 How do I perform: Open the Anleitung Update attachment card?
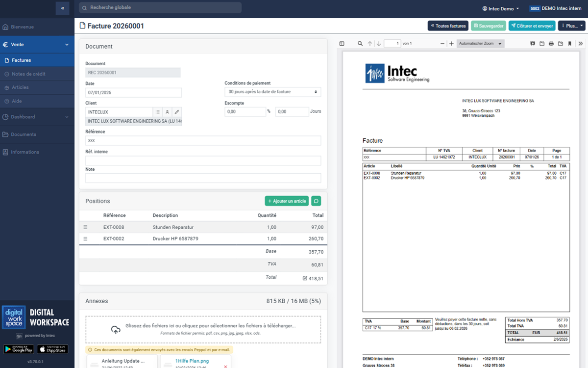coord(122,362)
